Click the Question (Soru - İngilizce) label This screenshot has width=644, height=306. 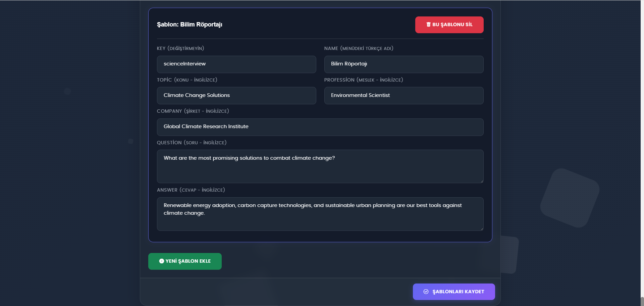[x=192, y=143]
